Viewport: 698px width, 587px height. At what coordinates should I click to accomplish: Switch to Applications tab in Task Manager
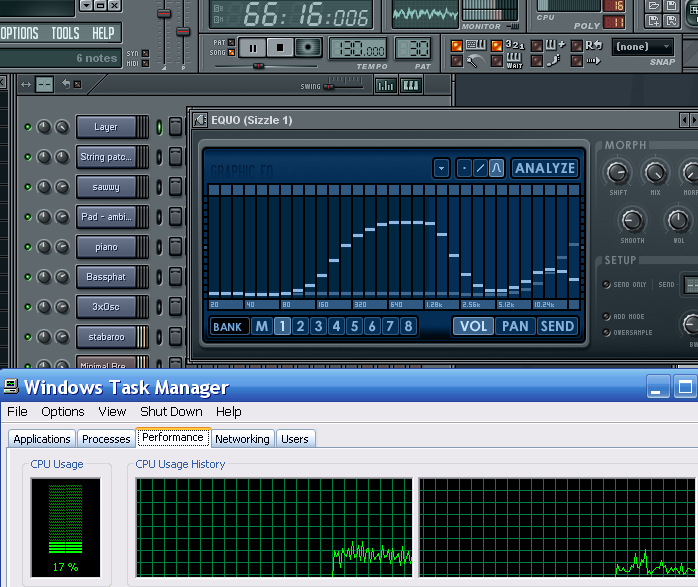tap(42, 439)
